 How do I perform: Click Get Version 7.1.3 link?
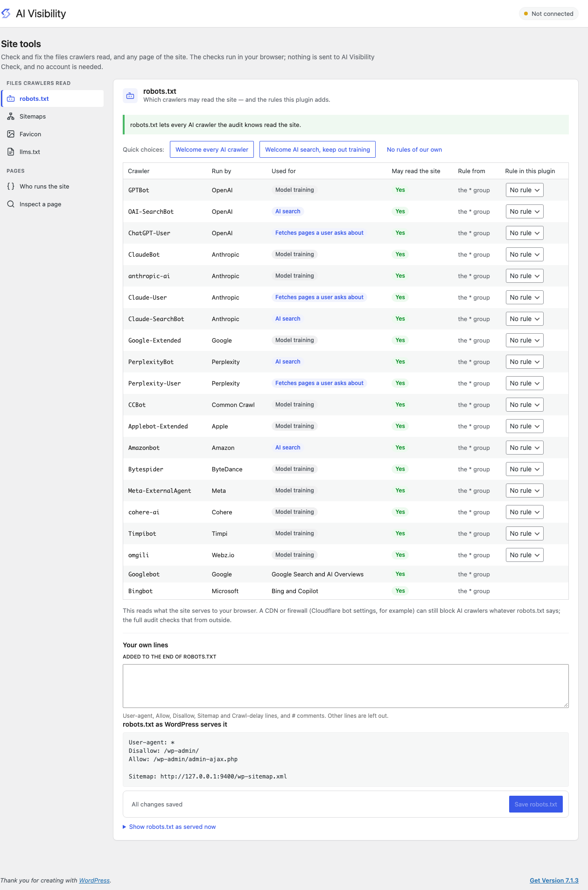[554, 881]
